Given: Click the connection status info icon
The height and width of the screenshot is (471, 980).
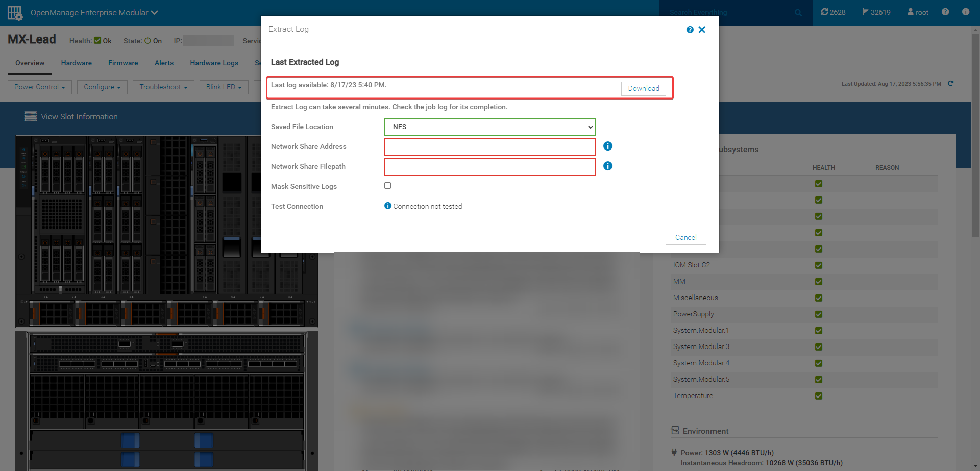Looking at the screenshot, I should point(388,206).
